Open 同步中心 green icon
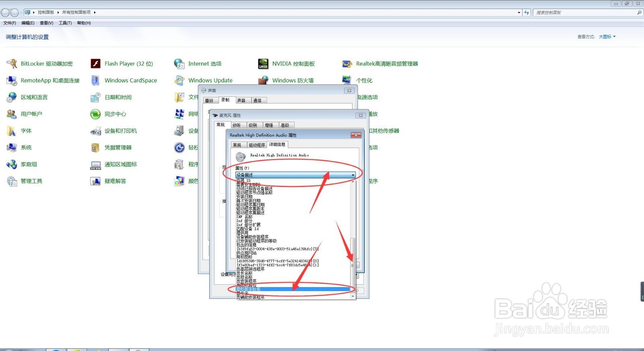This screenshot has width=644, height=351. pos(95,114)
